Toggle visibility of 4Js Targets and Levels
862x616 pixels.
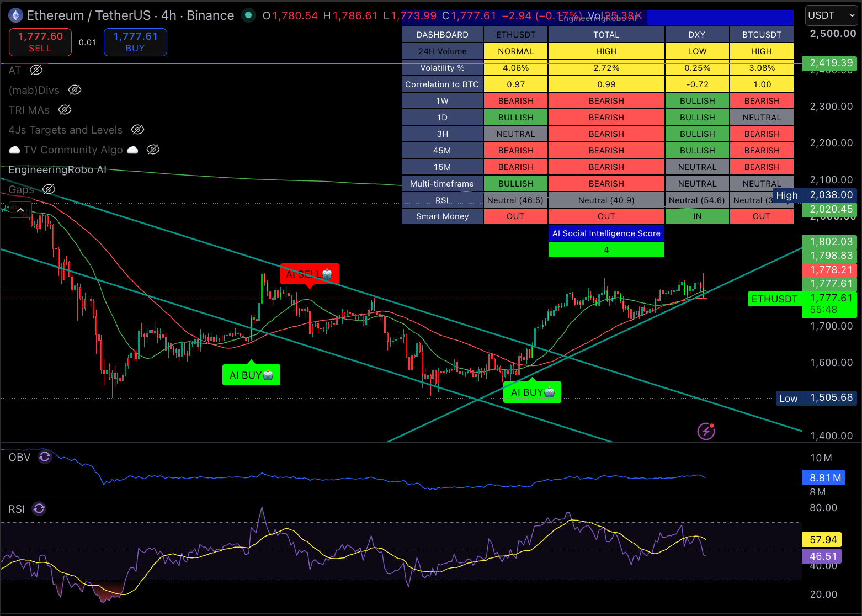(x=138, y=130)
